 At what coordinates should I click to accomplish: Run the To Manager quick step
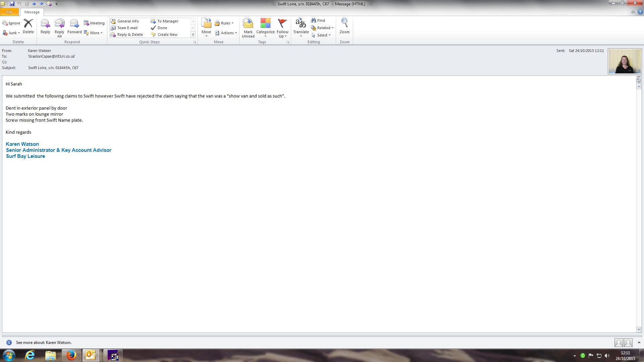coord(164,21)
